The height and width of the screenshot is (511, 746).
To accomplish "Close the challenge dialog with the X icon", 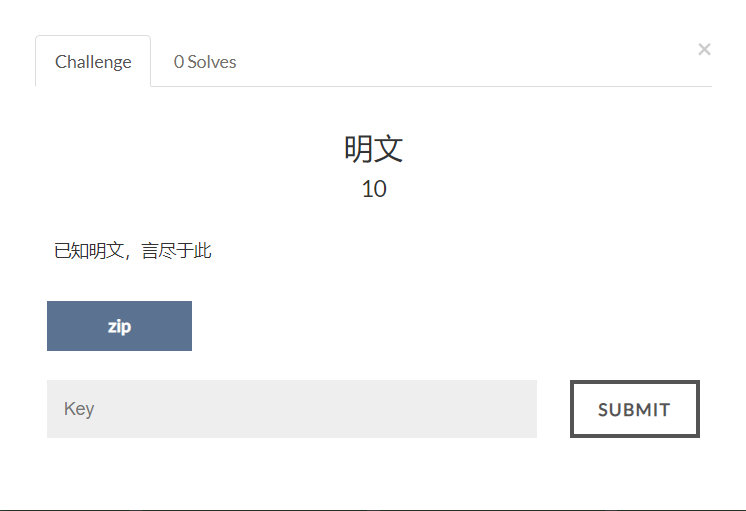I will (x=704, y=49).
